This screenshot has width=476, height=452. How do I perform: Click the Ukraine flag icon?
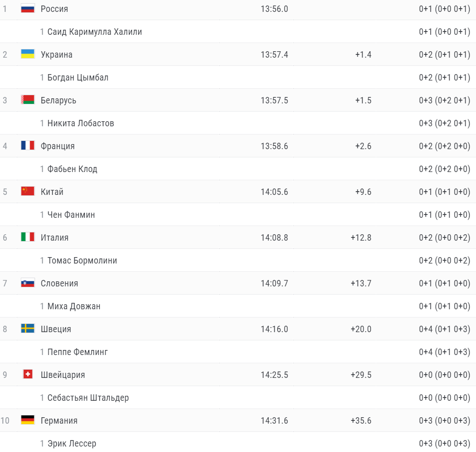pyautogui.click(x=27, y=54)
